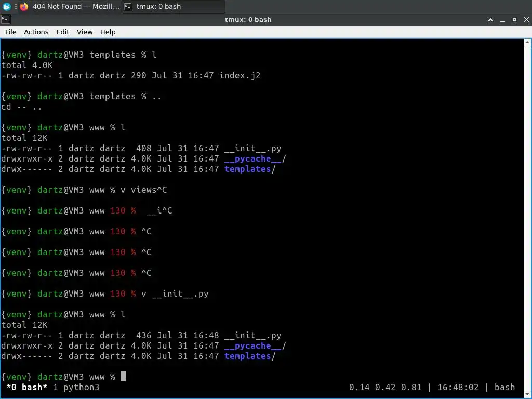532x399 pixels.
Task: Open the desktop applications menu icon
Action: pyautogui.click(x=6, y=6)
